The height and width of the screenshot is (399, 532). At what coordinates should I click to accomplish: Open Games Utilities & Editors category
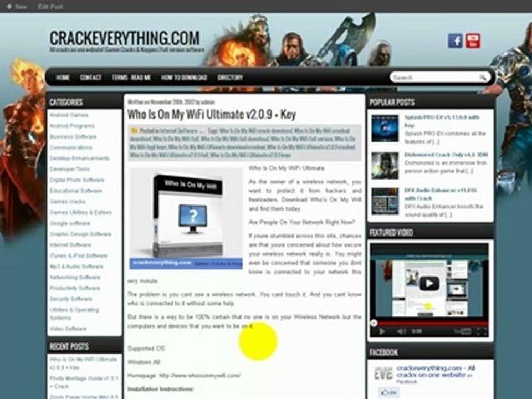pyautogui.click(x=81, y=212)
